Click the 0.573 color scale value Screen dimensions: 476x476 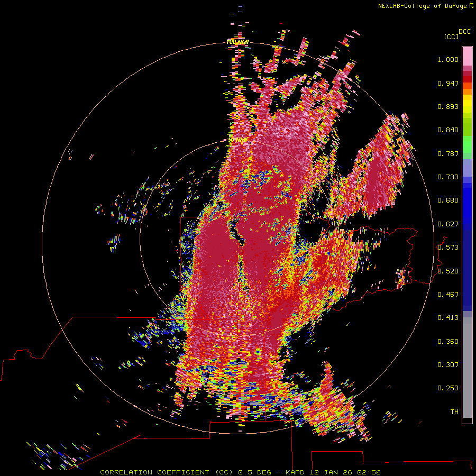click(x=448, y=248)
